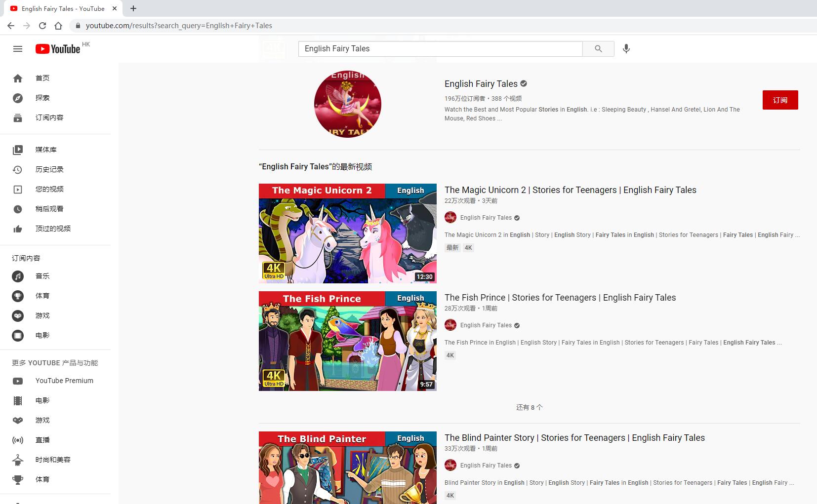The image size is (817, 504).
Task: Open The Blind Painter Story title
Action: tap(574, 438)
